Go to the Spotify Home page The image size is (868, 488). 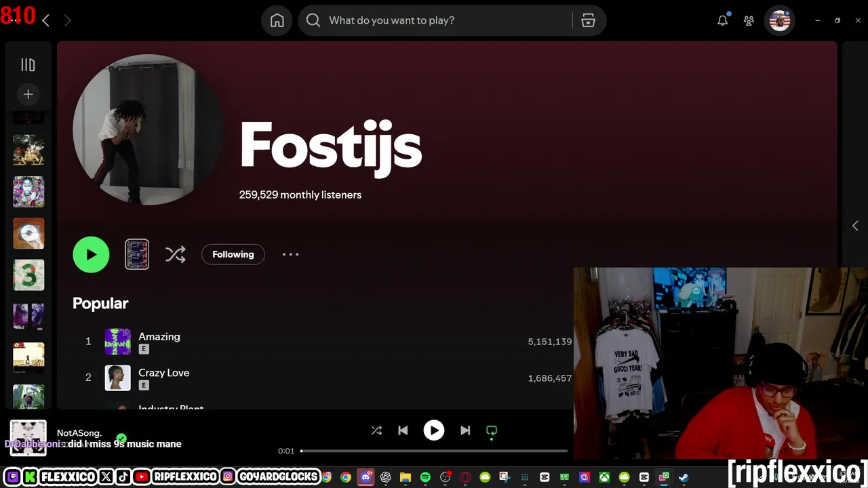pyautogui.click(x=277, y=20)
